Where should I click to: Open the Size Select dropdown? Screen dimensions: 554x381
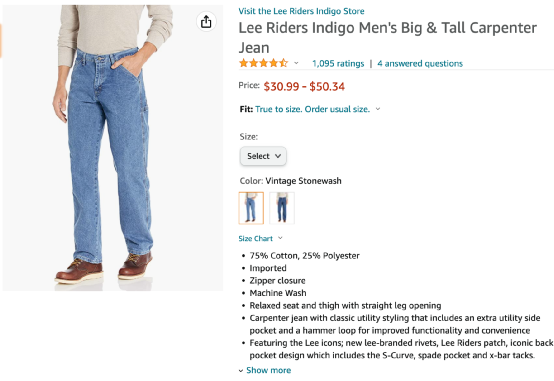pos(263,156)
